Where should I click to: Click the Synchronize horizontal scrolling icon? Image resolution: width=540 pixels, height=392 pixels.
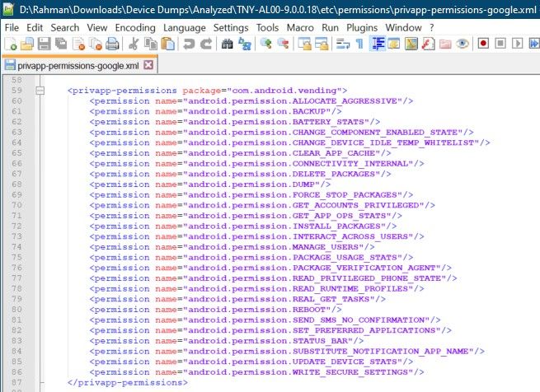pyautogui.click(x=322, y=44)
